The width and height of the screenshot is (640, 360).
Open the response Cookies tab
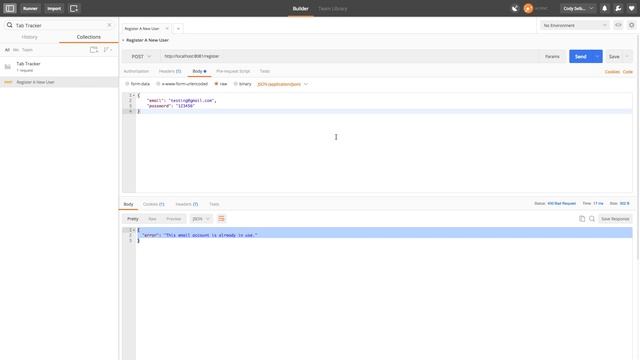(x=153, y=204)
